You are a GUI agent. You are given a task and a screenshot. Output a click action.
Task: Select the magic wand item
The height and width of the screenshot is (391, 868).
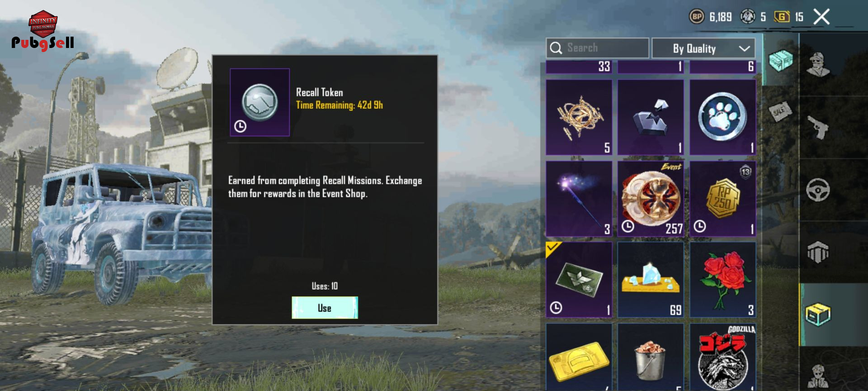[x=579, y=198]
